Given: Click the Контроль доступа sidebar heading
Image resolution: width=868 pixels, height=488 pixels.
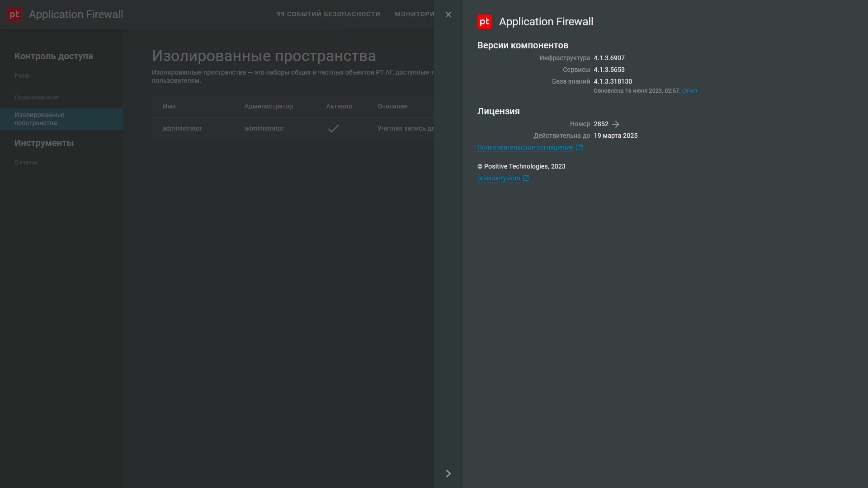Looking at the screenshot, I should pyautogui.click(x=54, y=56).
